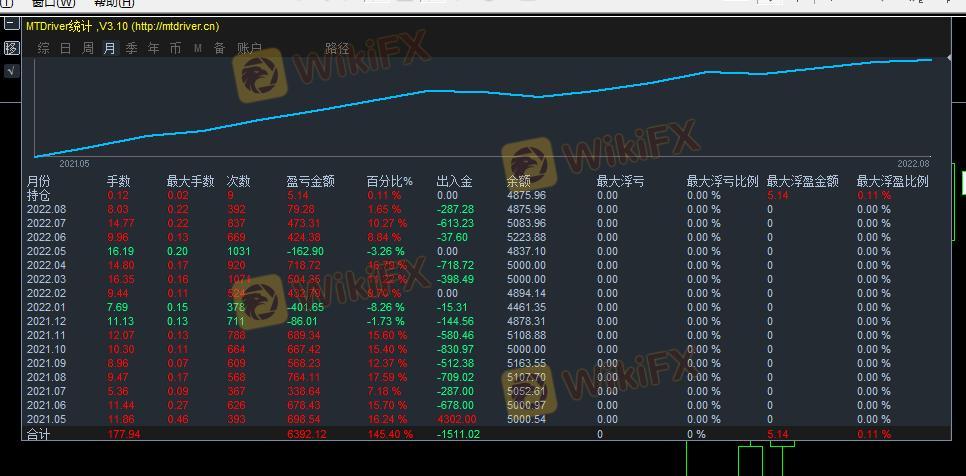Switch to the 账户 account tab
Screen dimensions: 966x476
click(x=249, y=48)
